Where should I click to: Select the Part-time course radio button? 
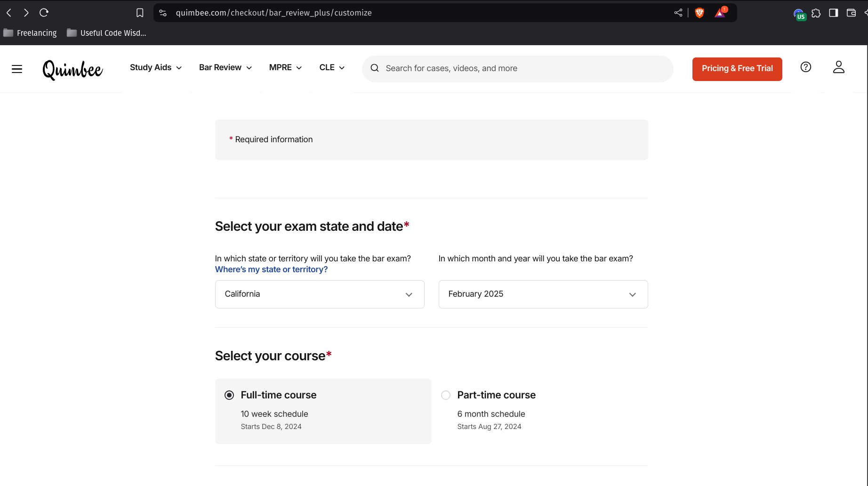445,395
